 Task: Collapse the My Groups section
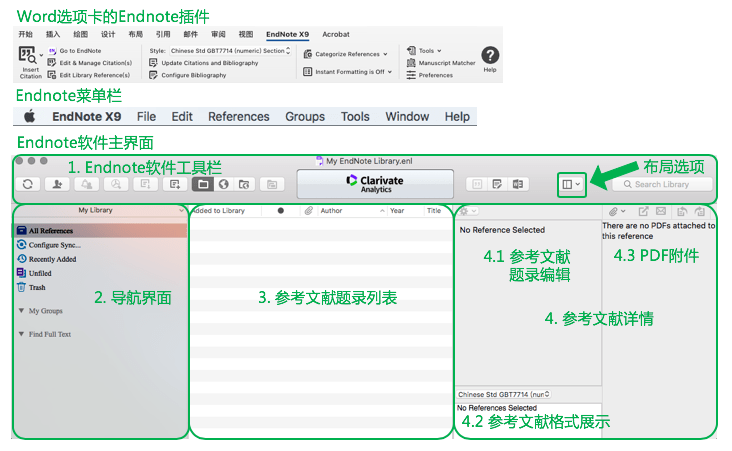[x=22, y=311]
